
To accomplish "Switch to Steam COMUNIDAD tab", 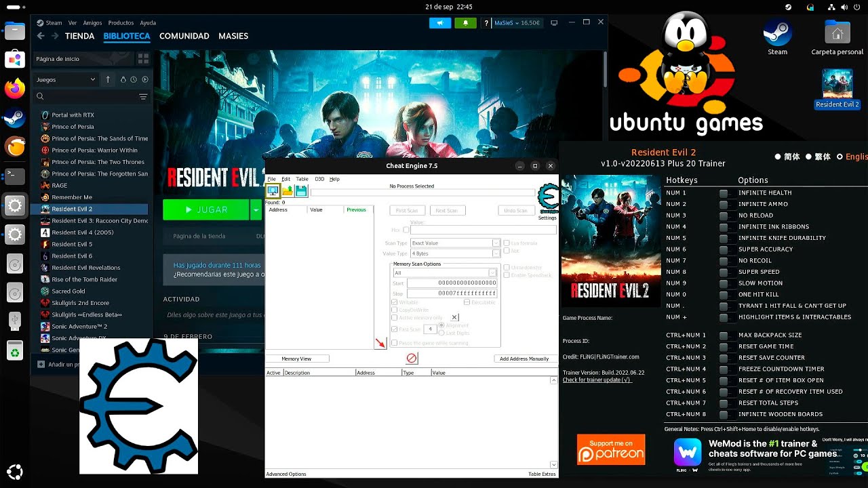I will [x=184, y=36].
